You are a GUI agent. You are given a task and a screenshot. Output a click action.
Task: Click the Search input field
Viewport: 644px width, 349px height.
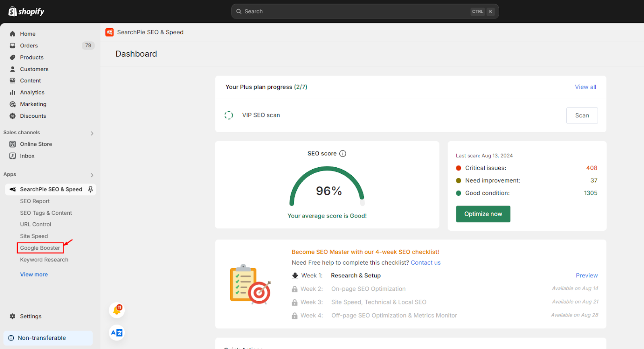point(365,11)
